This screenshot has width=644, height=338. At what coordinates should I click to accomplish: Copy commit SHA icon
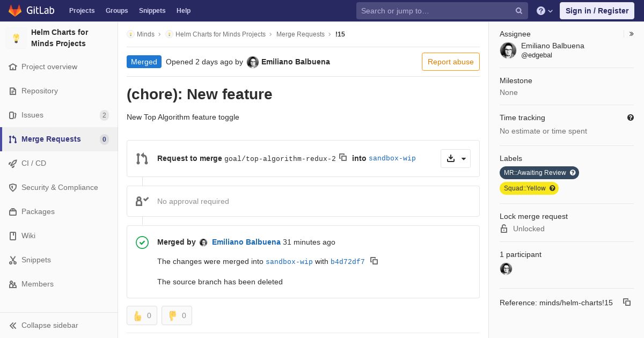coord(374,261)
